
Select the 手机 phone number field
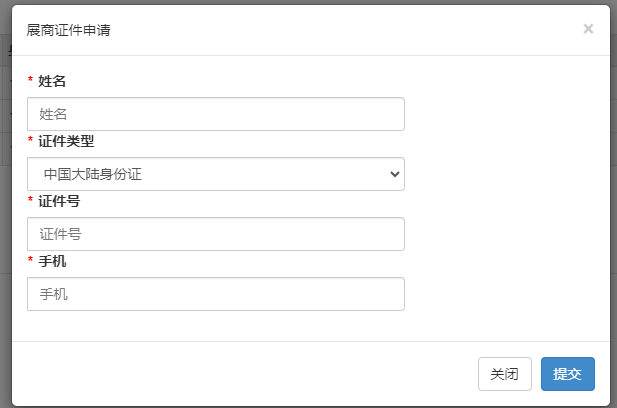click(x=216, y=294)
